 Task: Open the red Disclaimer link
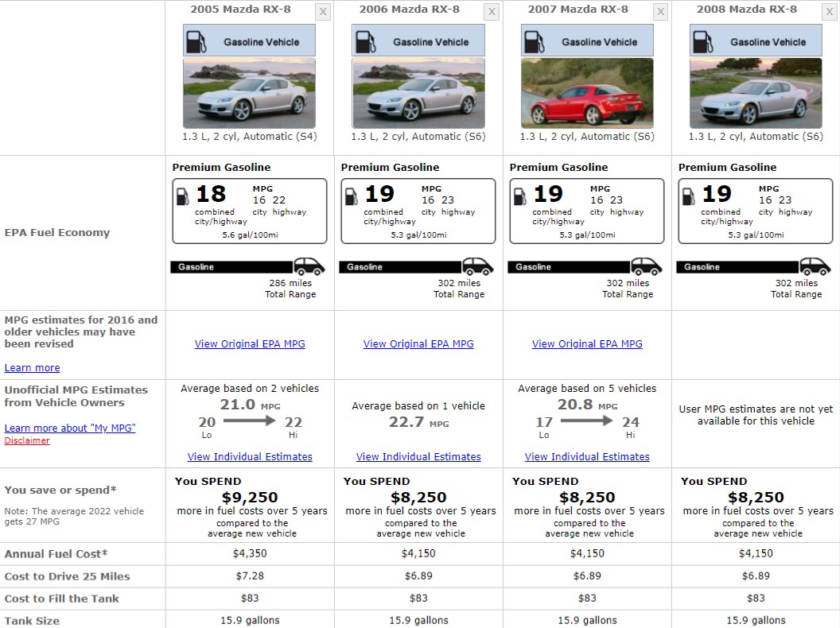point(27,440)
